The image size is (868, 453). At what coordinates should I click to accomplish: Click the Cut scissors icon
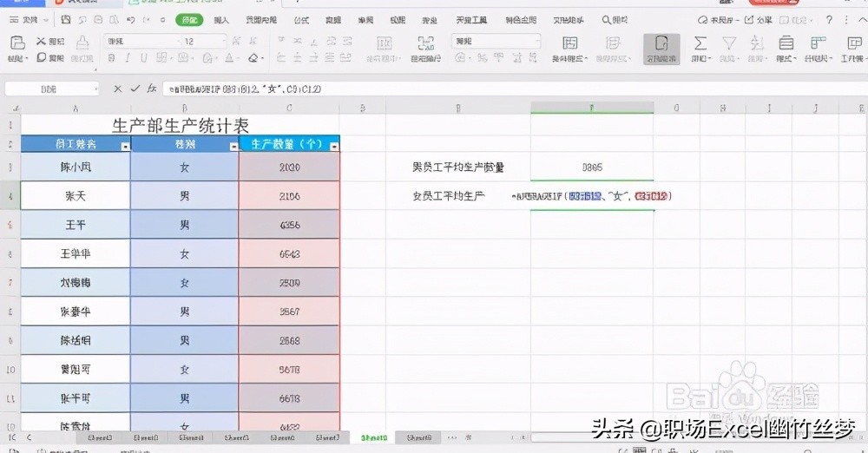coord(41,41)
